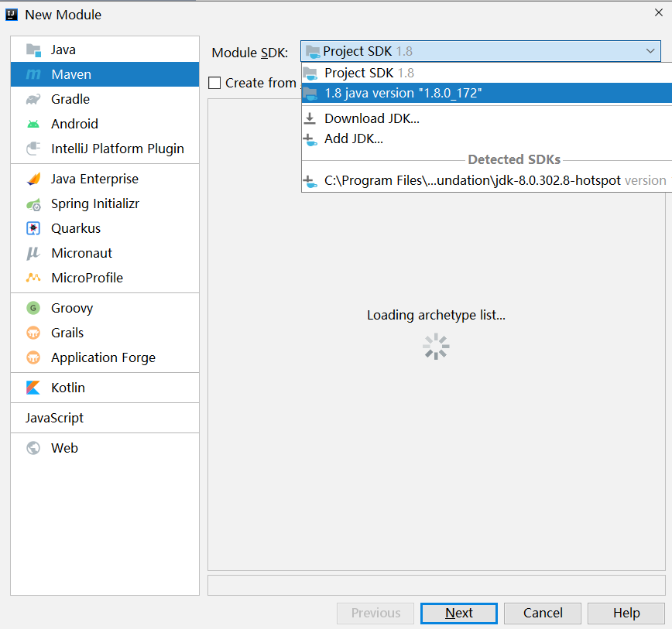
Task: Click the plus icon beside detected hotspot JDK
Action: point(310,182)
